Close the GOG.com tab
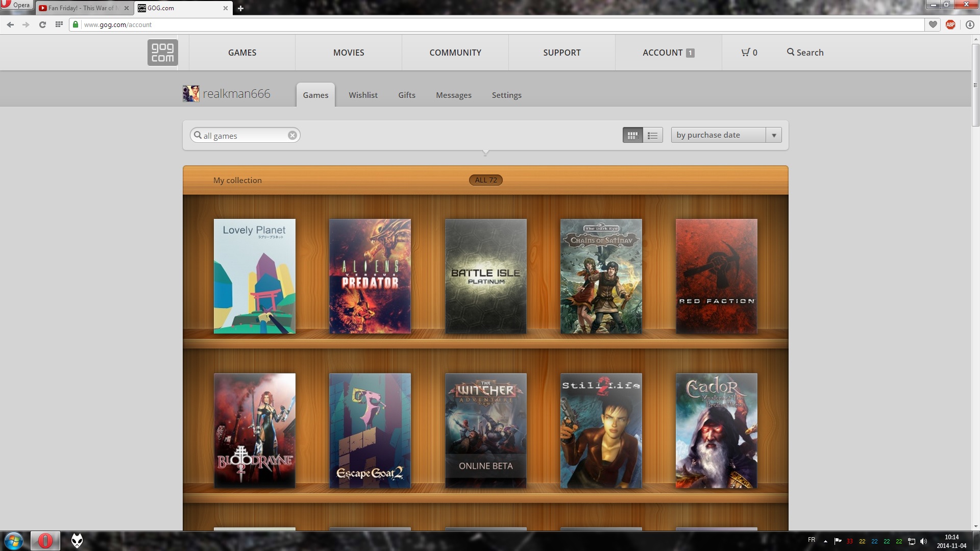The width and height of the screenshot is (980, 551). point(226,8)
